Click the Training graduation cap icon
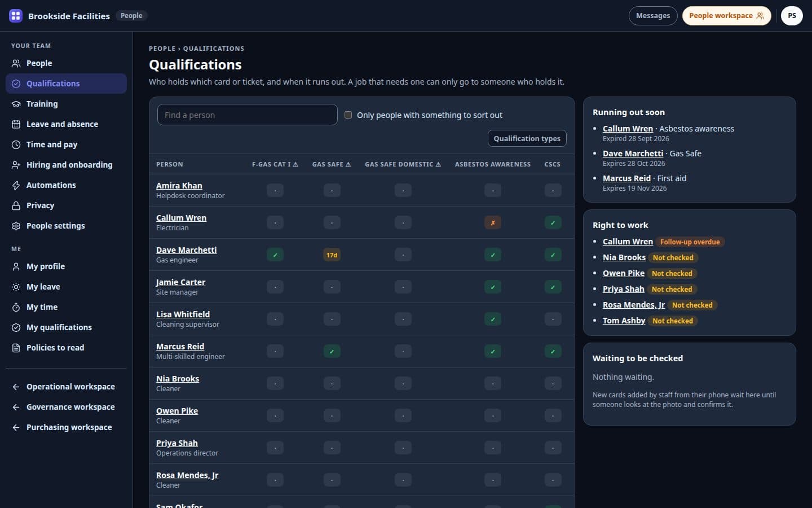The image size is (812, 508). point(16,104)
